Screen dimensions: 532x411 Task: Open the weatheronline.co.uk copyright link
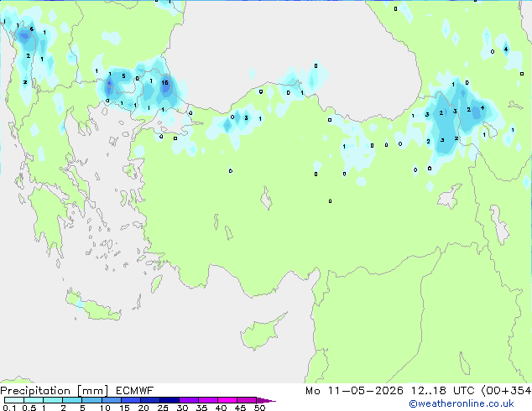click(x=462, y=404)
